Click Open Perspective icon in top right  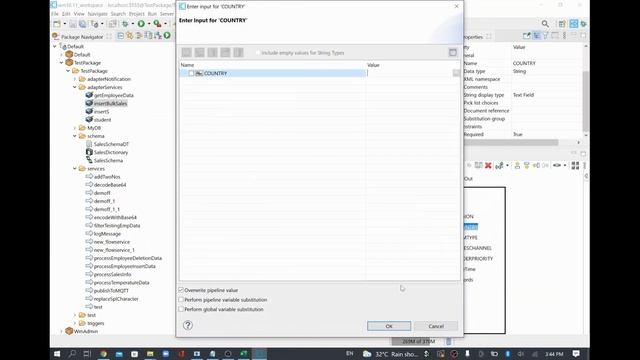(x=562, y=24)
